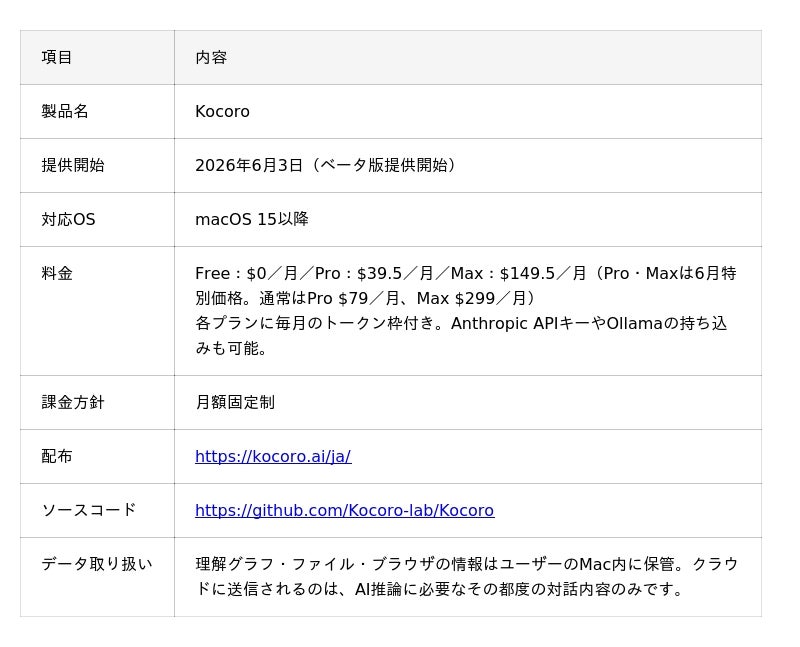The width and height of the screenshot is (800, 647).
Task: Click the line starting 別価格。通常はPro $79
Action: coord(365,298)
